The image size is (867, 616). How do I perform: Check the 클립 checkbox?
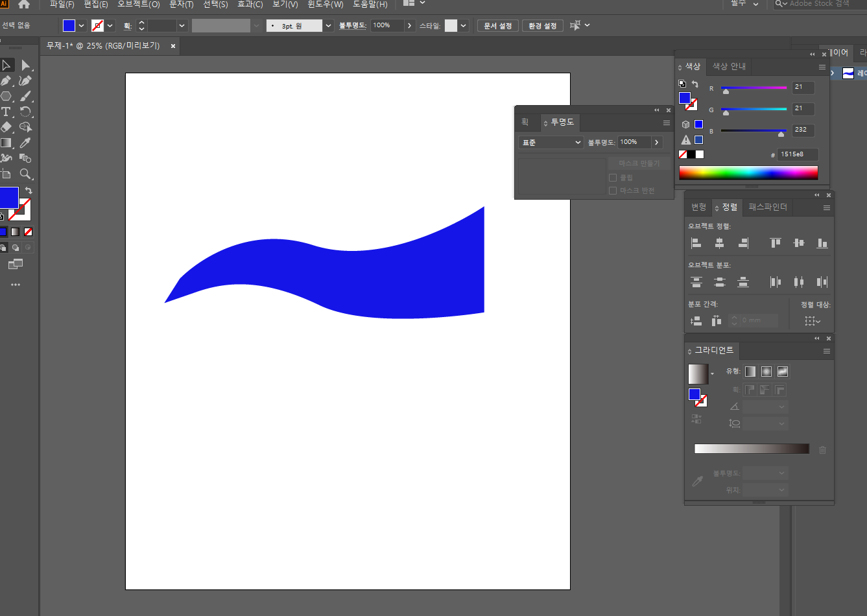(613, 178)
